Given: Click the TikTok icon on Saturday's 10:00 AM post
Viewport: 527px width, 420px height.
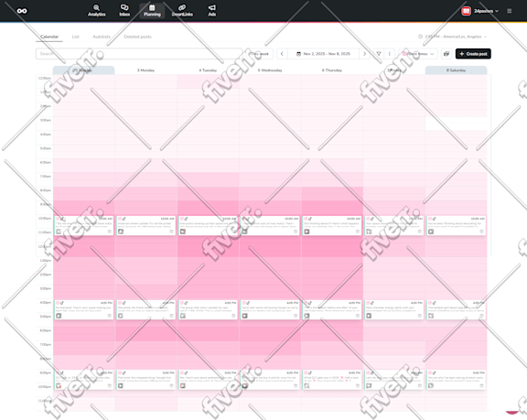Looking at the screenshot, I should point(435,219).
